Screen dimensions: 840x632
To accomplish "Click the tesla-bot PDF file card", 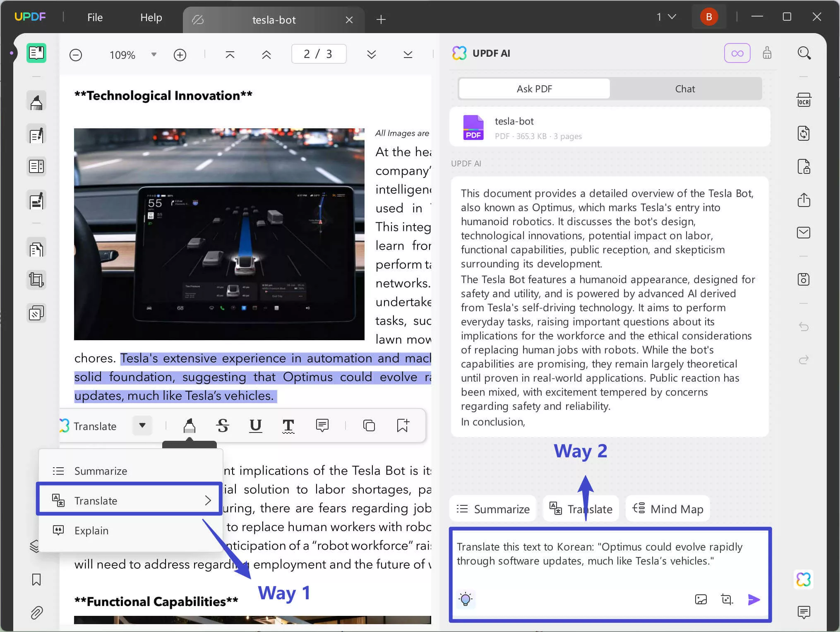I will pyautogui.click(x=610, y=127).
